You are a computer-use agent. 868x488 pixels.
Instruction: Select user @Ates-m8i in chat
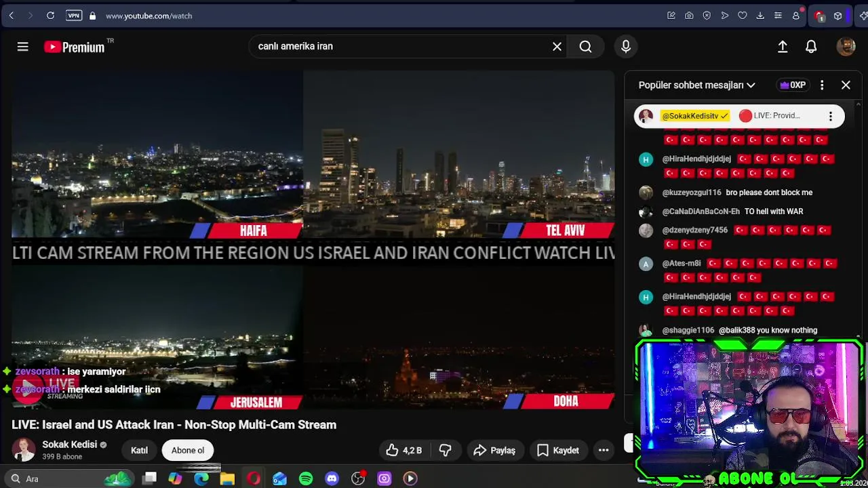pos(682,263)
